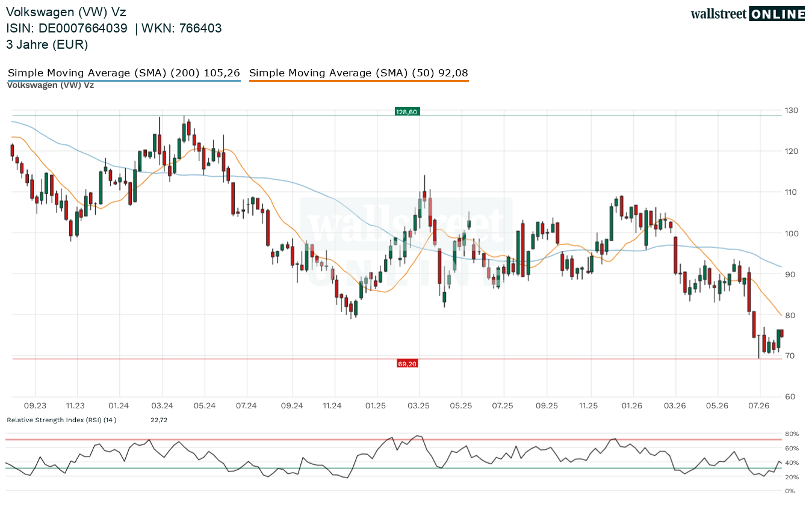Click the 11.23 date axis label

(75, 406)
